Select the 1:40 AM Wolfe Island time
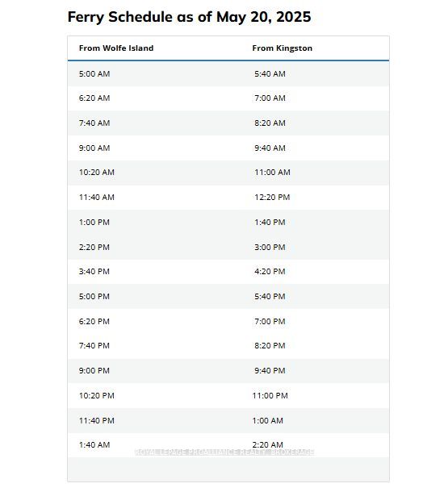Image resolution: width=448 pixels, height=496 pixels. [x=94, y=444]
